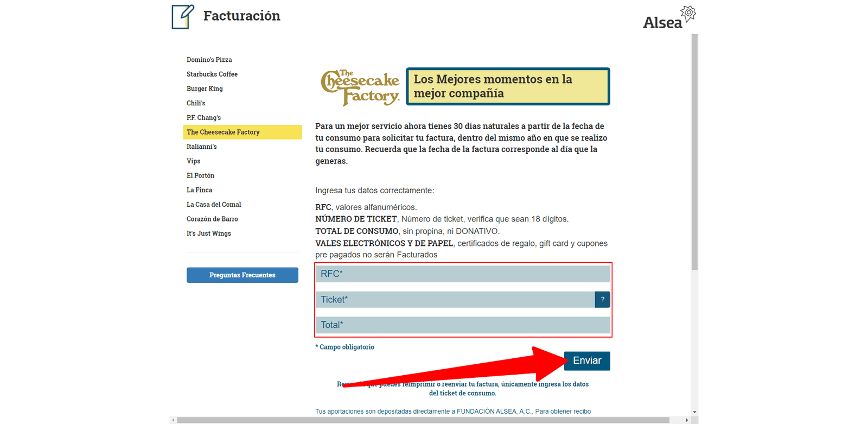868x424 pixels.
Task: Click the vertical scrollbar thumb
Action: tap(694, 152)
